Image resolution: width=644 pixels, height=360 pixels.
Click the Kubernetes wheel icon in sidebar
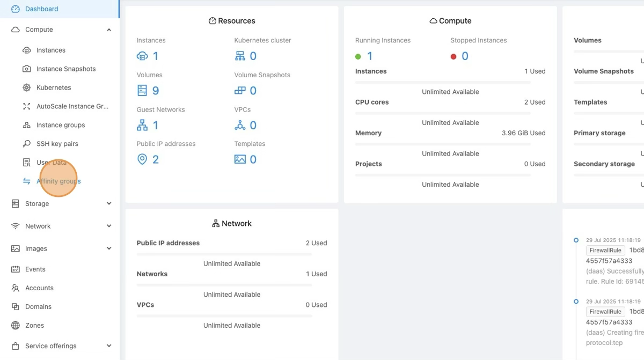point(26,88)
